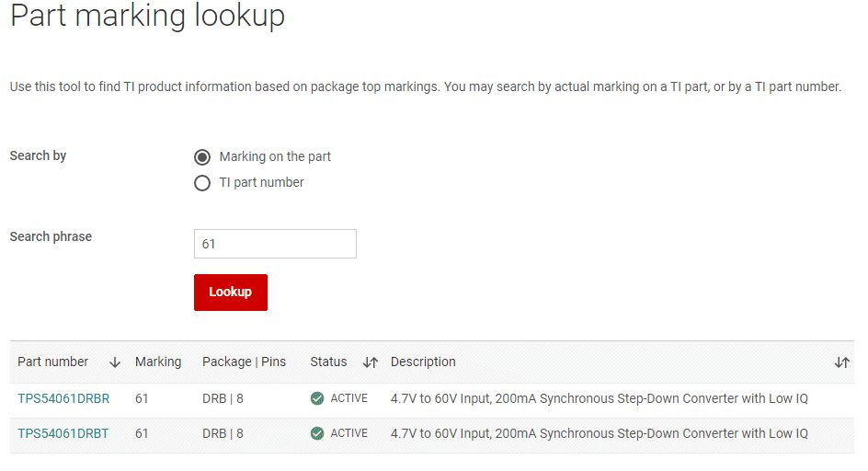
Task: Click the sort arrows at the Description column's right end
Action: click(841, 362)
